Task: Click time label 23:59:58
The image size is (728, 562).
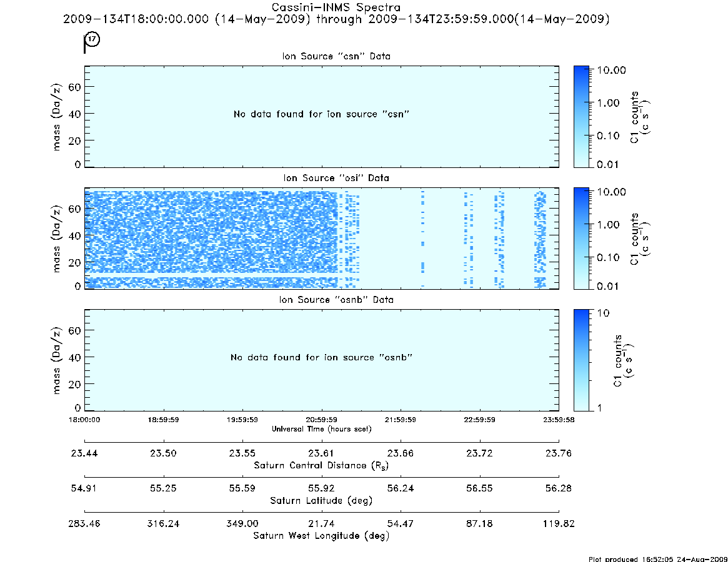Action: click(x=559, y=420)
